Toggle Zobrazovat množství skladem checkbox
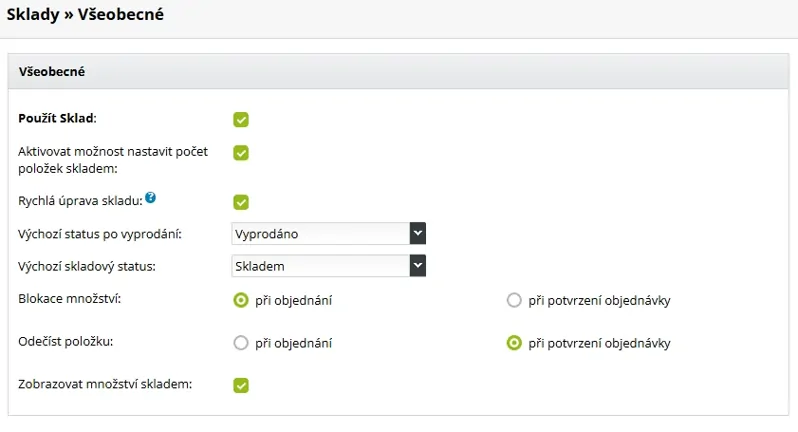Viewport: 798px width, 432px height. coord(241,385)
